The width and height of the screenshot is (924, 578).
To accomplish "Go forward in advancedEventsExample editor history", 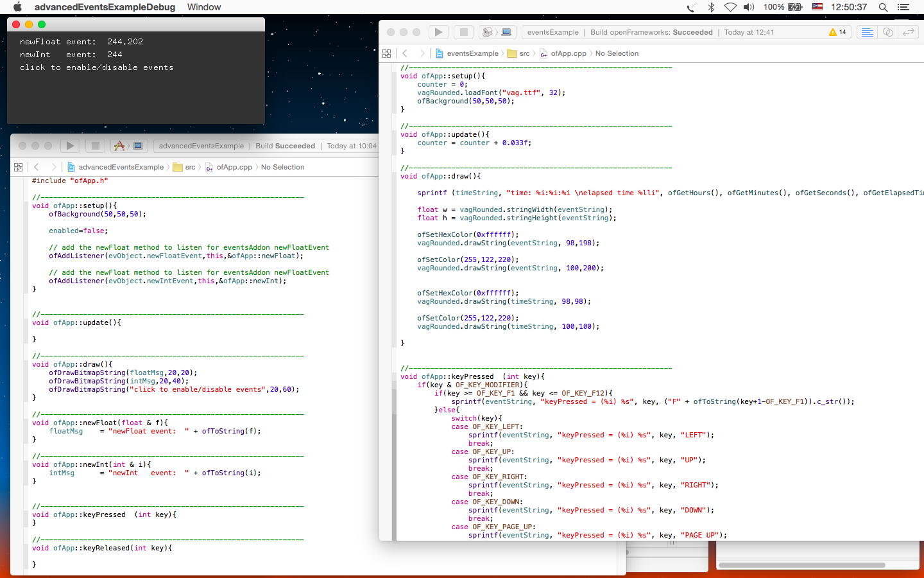I will tap(53, 167).
